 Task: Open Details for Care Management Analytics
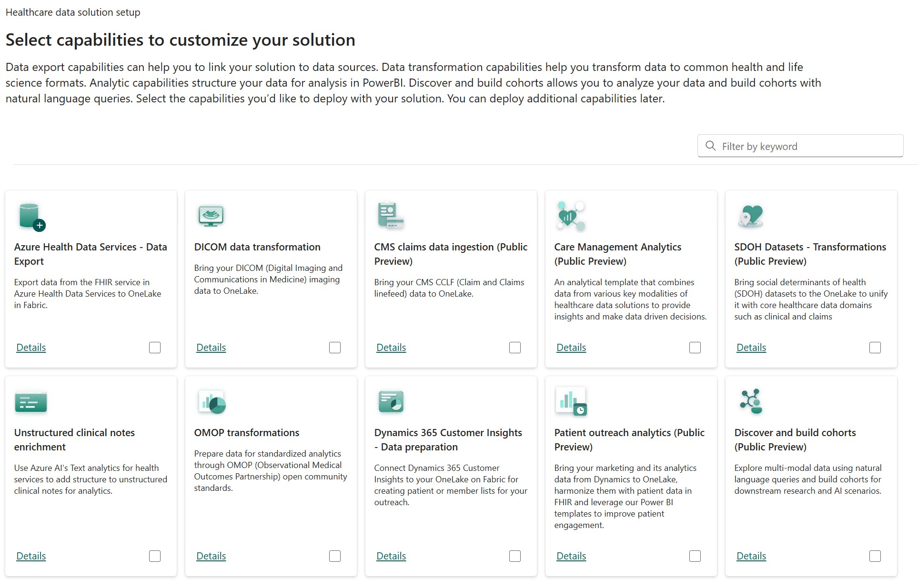tap(571, 348)
